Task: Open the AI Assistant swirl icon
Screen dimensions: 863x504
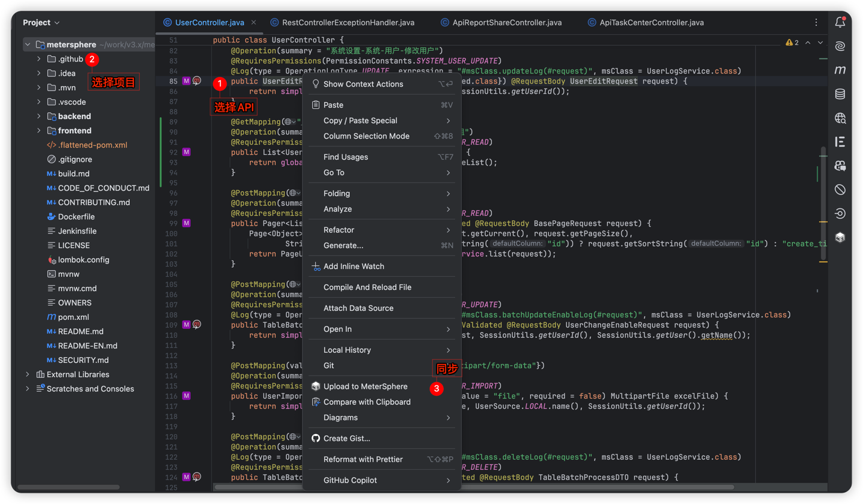Action: pyautogui.click(x=840, y=46)
